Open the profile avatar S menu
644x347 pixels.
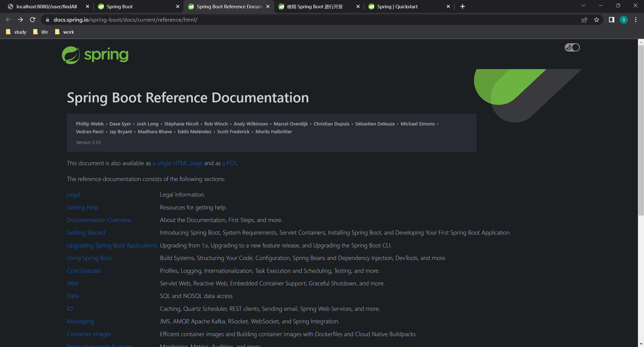point(624,20)
